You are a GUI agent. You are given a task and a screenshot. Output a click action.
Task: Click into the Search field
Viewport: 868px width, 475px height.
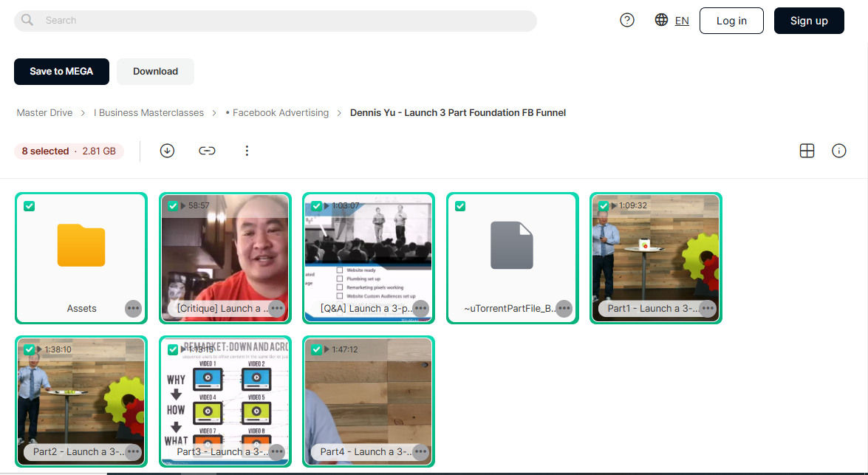pyautogui.click(x=275, y=21)
